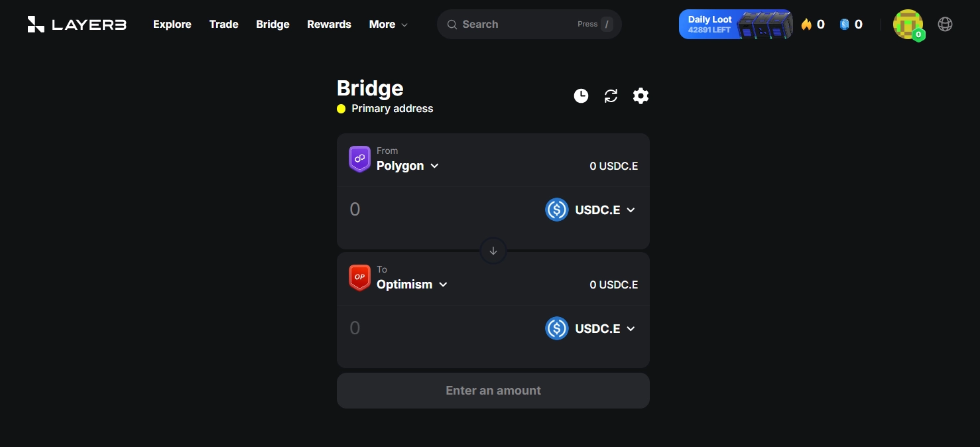The width and height of the screenshot is (980, 447).
Task: Open the Trade page
Action: (223, 25)
